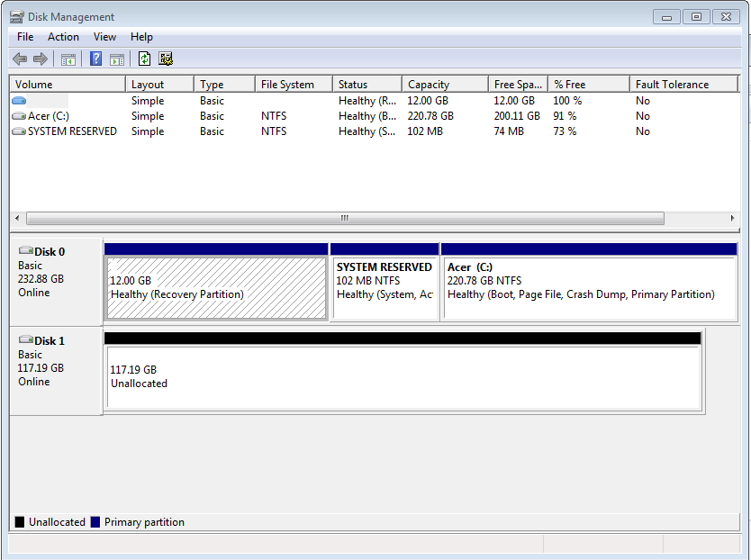751x560 pixels.
Task: Maximize the Disk Management window
Action: point(696,17)
